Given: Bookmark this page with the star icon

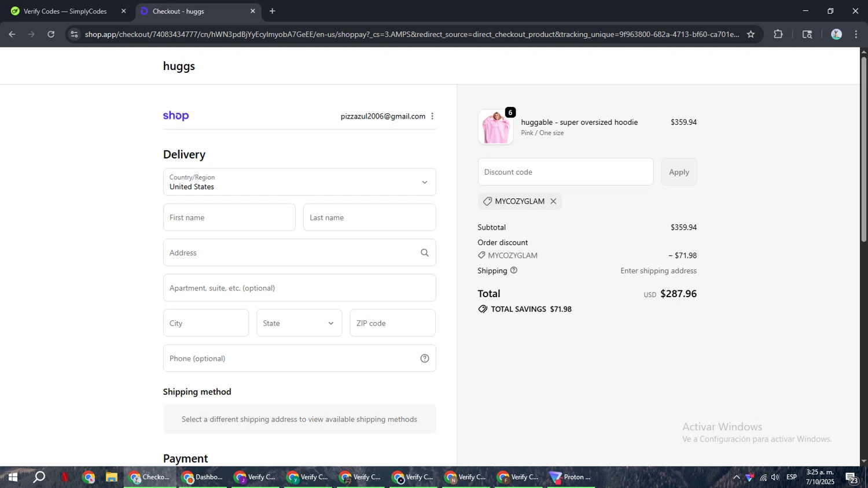Looking at the screenshot, I should tap(751, 34).
